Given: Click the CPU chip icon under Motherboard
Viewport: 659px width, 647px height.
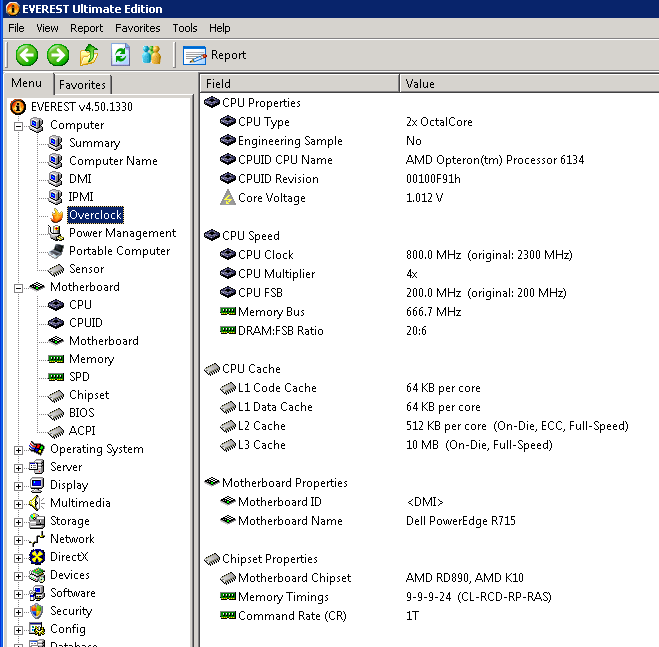Looking at the screenshot, I should tap(55, 305).
